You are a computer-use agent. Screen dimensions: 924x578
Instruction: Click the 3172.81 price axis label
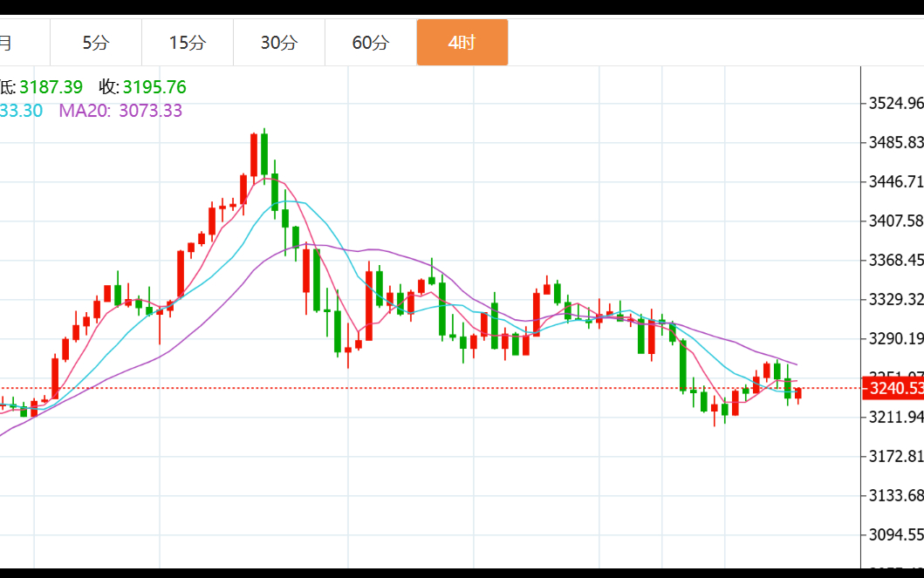[x=896, y=456]
